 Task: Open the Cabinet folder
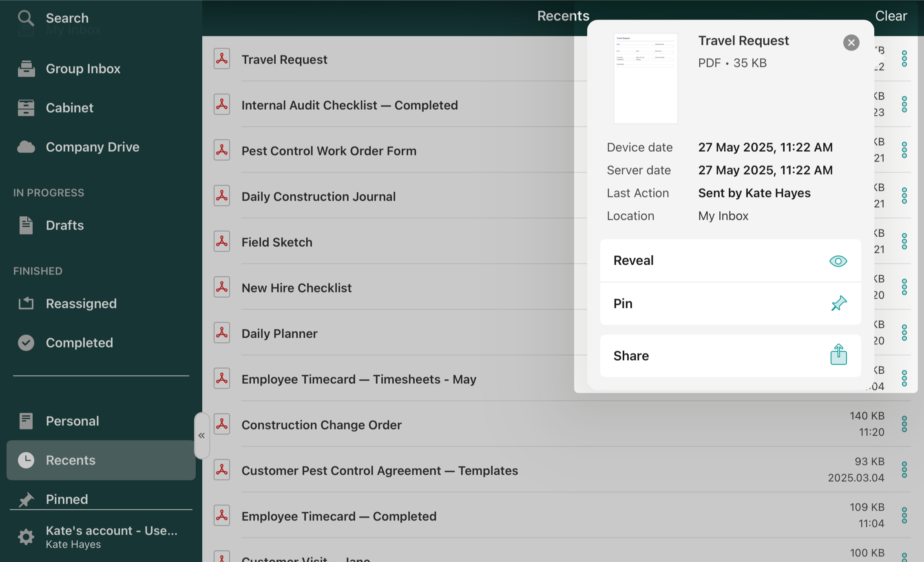click(69, 108)
